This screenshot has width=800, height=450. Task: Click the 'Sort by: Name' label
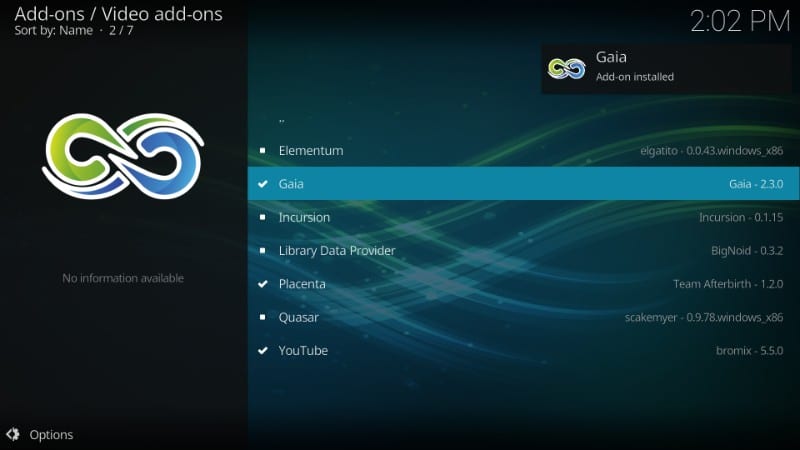pyautogui.click(x=54, y=31)
